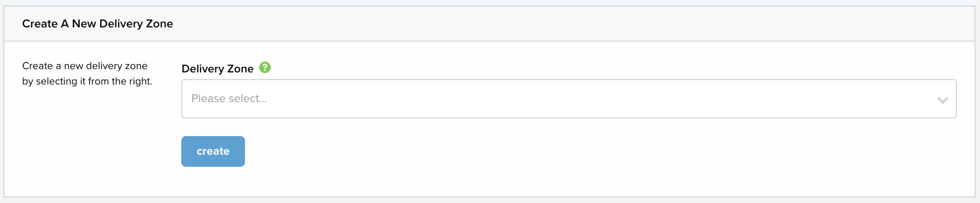Click the 'Please select...' placeholder text

pos(229,99)
